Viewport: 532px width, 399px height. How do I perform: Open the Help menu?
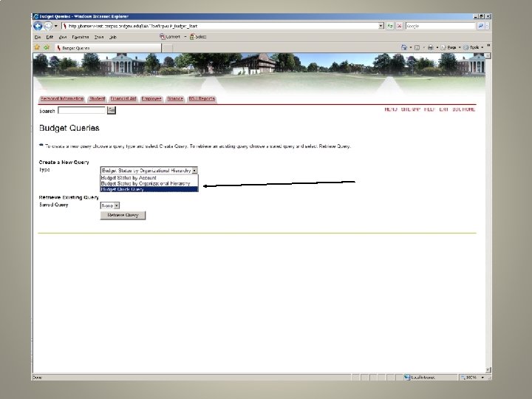click(113, 37)
